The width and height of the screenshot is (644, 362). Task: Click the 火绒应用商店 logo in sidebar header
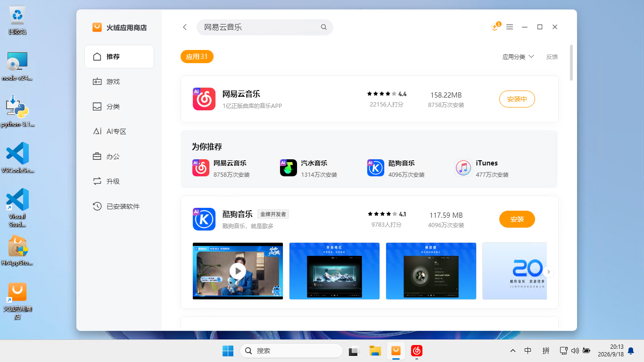point(97,27)
